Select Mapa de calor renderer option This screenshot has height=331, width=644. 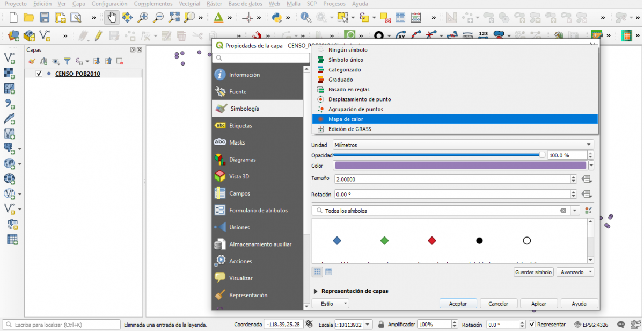346,119
